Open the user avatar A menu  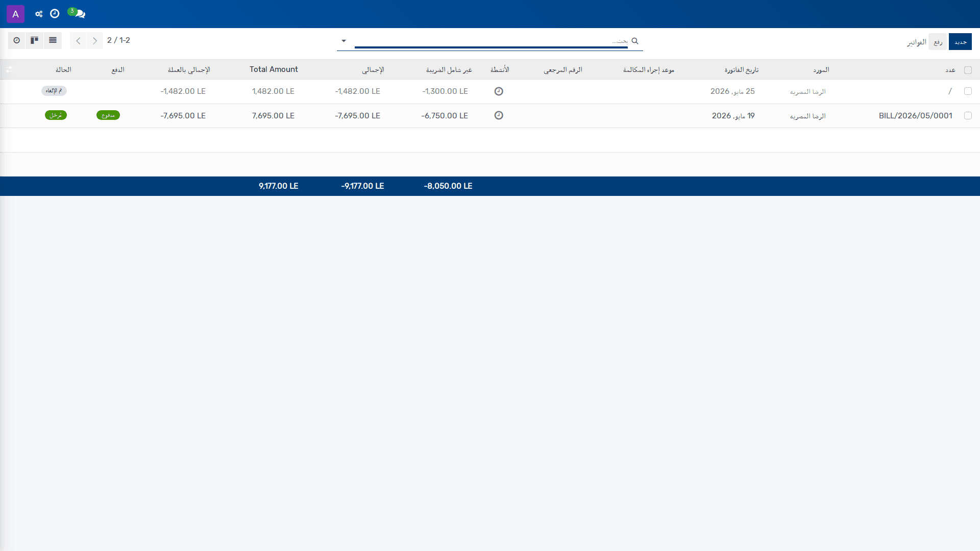click(15, 14)
